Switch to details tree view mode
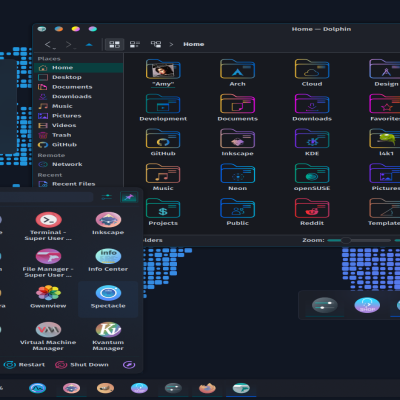The height and width of the screenshot is (400, 400). tap(156, 44)
